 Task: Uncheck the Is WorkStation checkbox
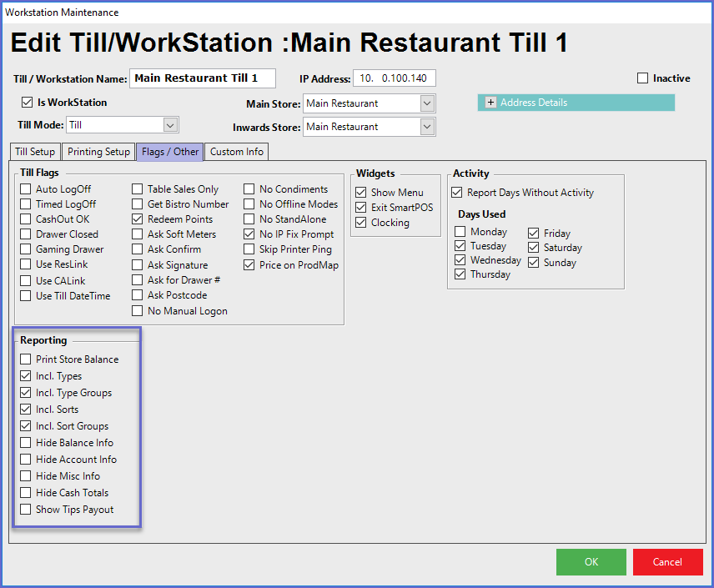(28, 103)
